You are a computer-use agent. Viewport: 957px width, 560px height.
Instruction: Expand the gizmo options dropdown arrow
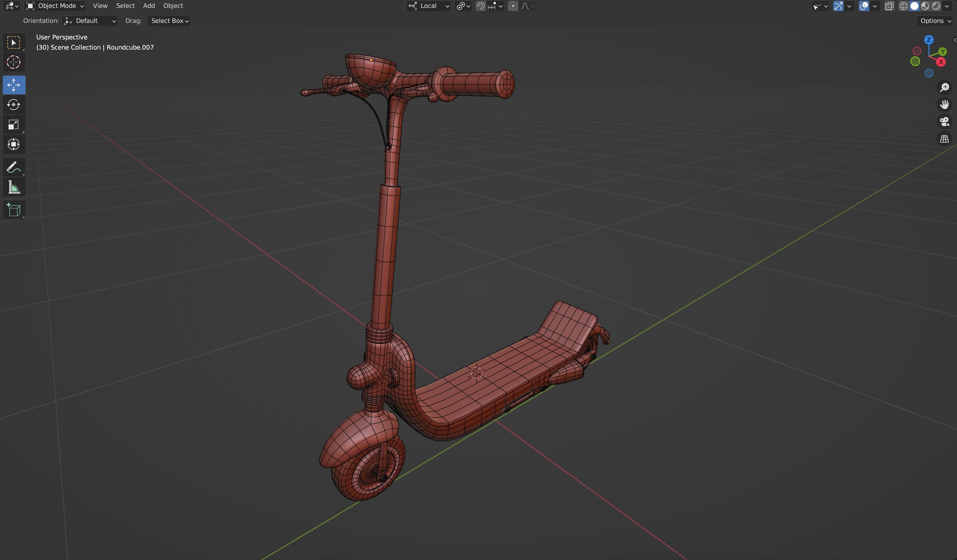coord(849,6)
